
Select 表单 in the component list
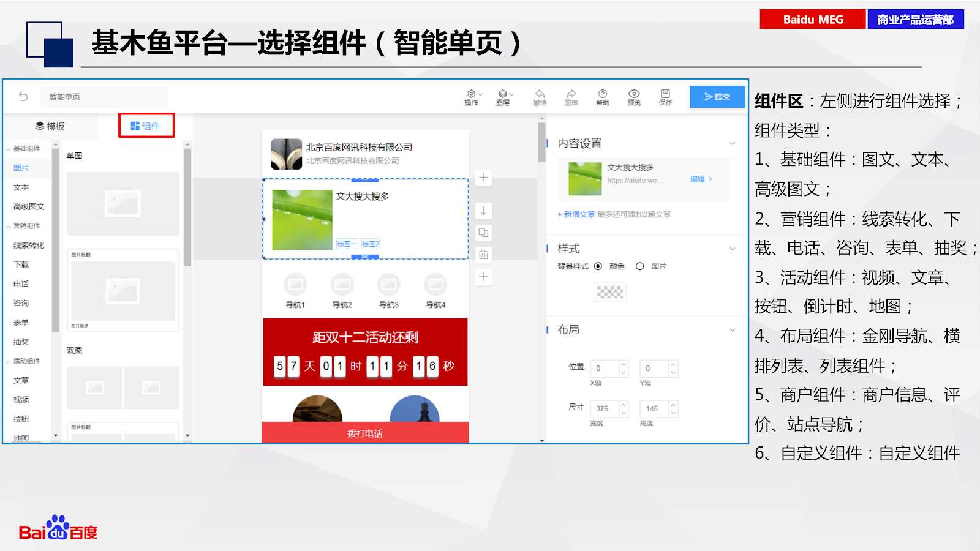point(21,323)
